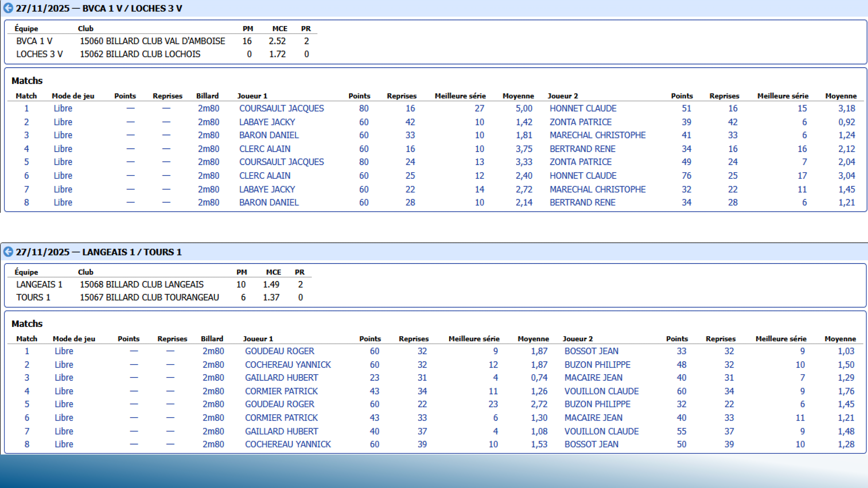Open COURSAULT JACQUES in BVCA match 1

[x=281, y=108]
